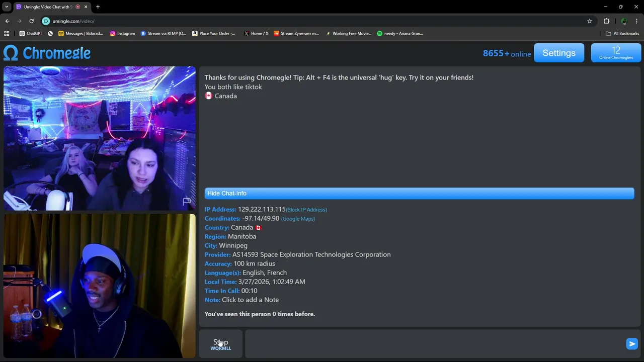The height and width of the screenshot is (362, 644).
Task: Send message with the arrow icon
Action: [632, 343]
